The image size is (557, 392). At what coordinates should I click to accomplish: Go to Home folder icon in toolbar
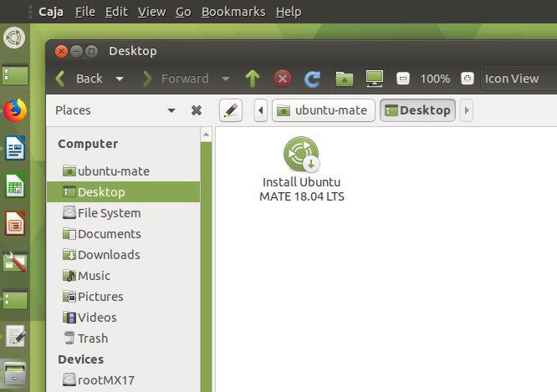[344, 79]
